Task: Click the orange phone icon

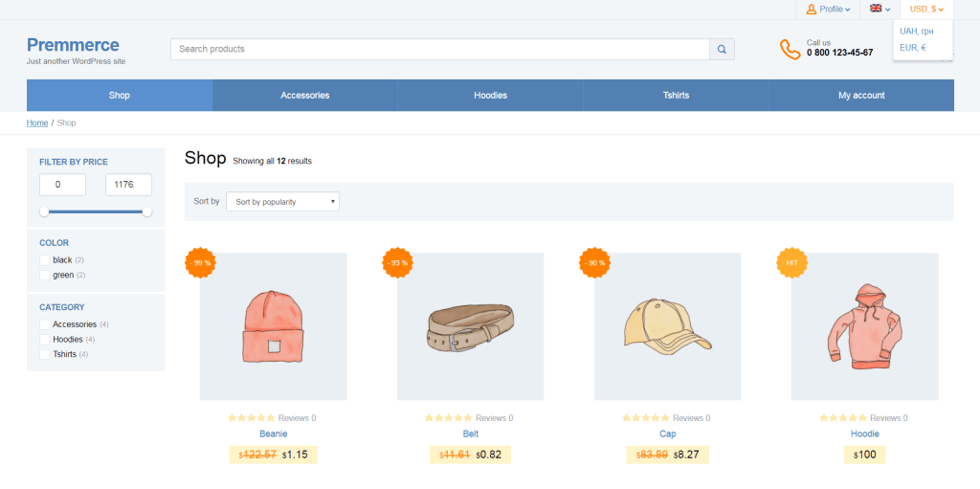Action: click(790, 50)
